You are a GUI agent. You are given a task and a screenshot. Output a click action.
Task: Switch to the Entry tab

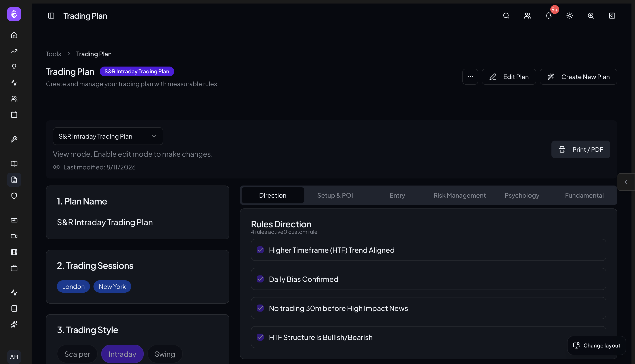(x=397, y=195)
